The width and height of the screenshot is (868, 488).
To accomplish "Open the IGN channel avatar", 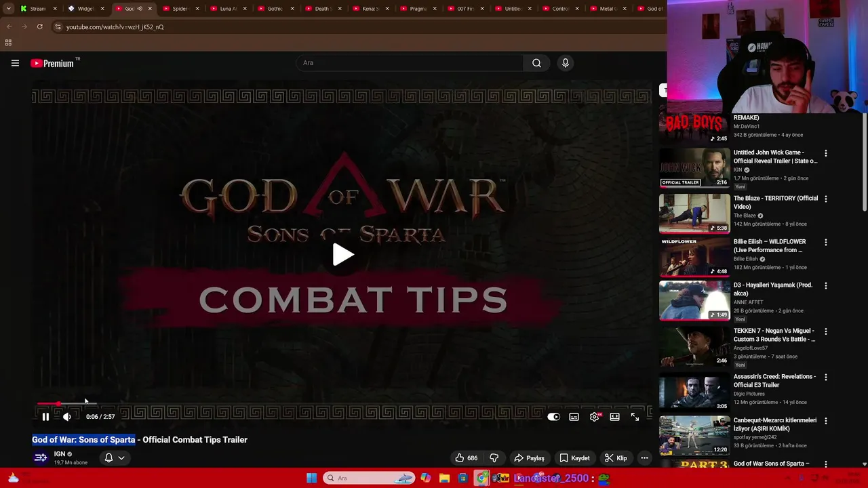I will click(41, 458).
